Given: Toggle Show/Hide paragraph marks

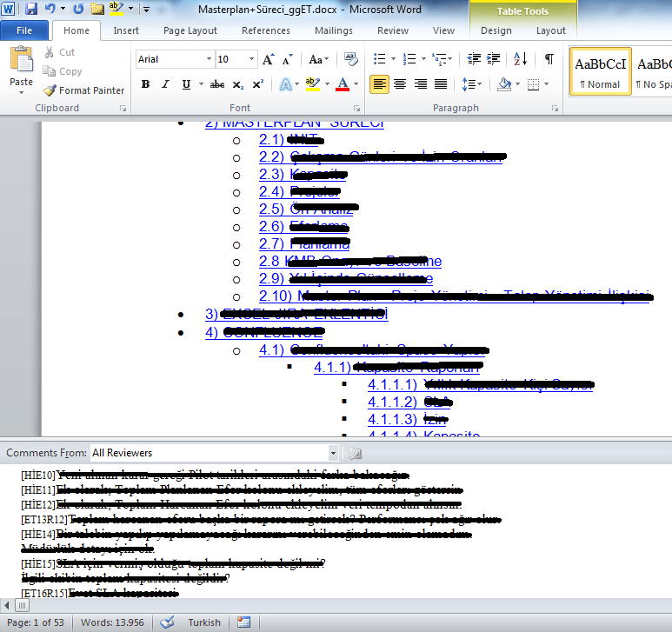Looking at the screenshot, I should point(549,59).
